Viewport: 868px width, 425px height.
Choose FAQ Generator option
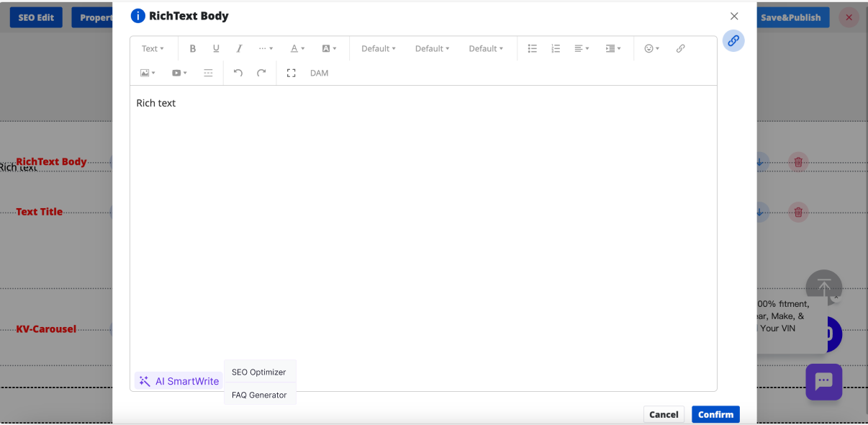tap(259, 395)
